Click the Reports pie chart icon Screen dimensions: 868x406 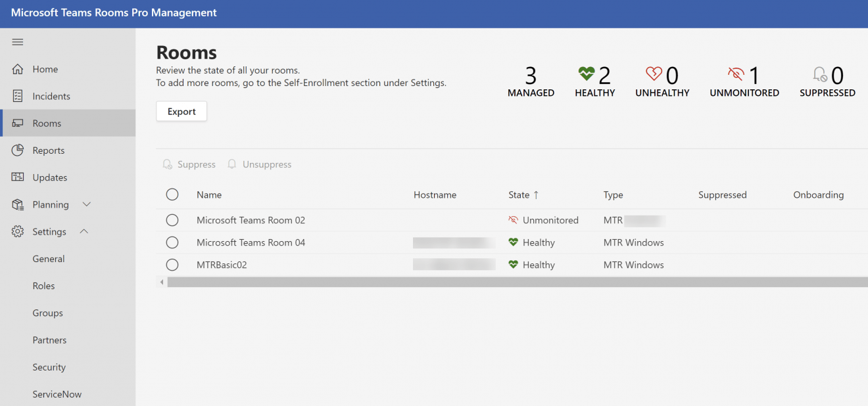pyautogui.click(x=18, y=150)
